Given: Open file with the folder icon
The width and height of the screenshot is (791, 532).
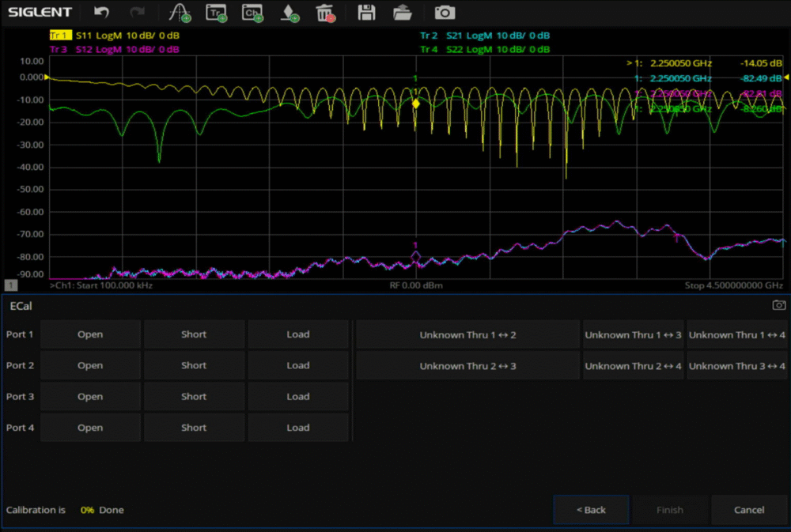Looking at the screenshot, I should 402,12.
